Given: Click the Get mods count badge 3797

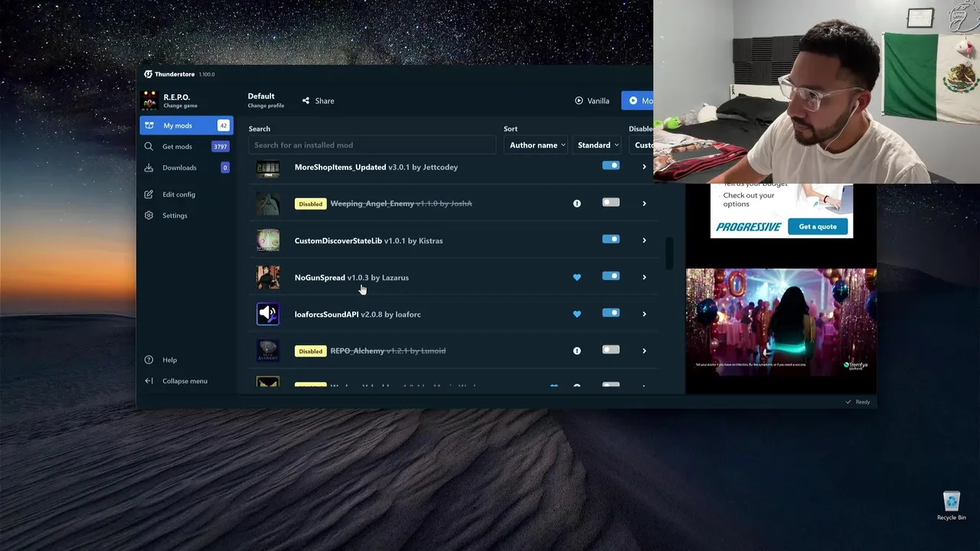Looking at the screenshot, I should point(220,147).
